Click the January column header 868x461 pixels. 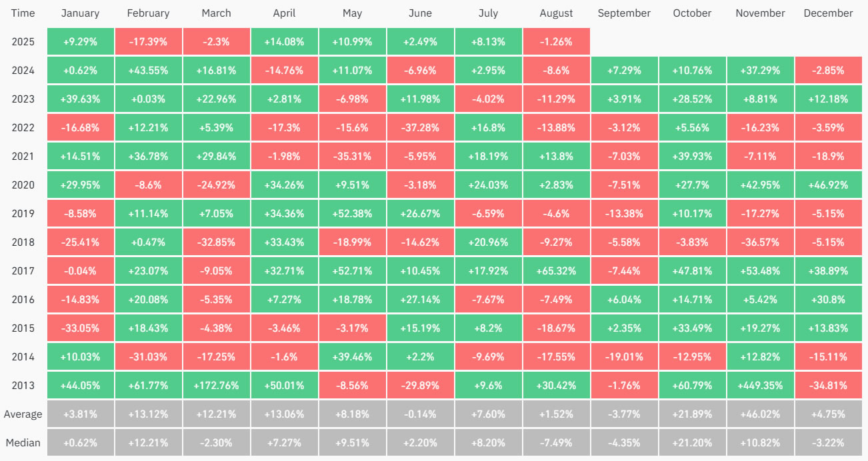pyautogui.click(x=80, y=13)
